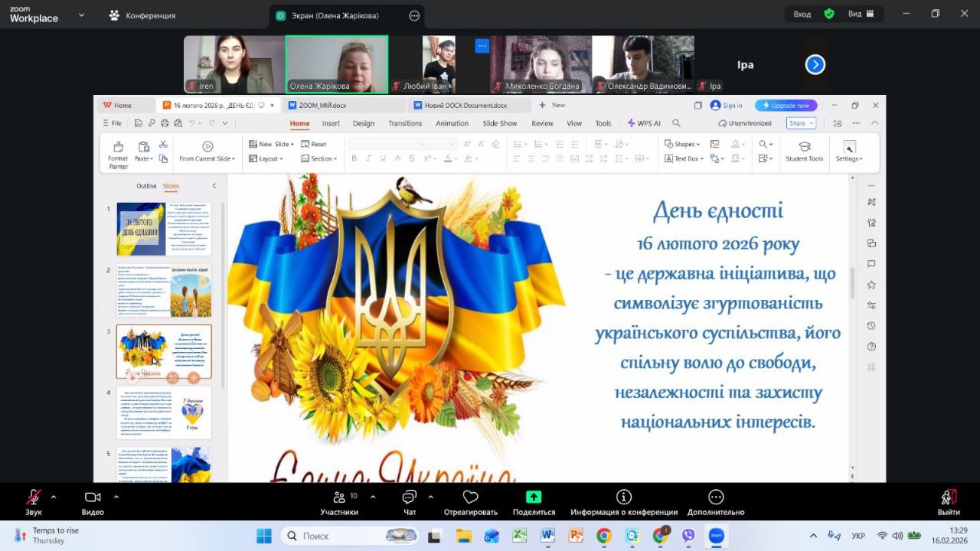Screen dimensions: 980x551
Task: Switch to the Insert ribbon tab
Action: (331, 123)
